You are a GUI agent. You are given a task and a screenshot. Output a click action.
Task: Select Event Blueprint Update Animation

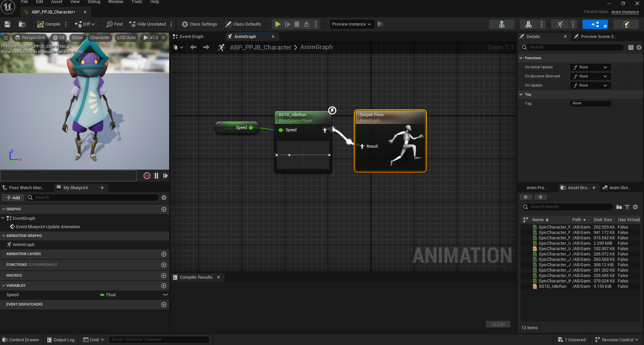pyautogui.click(x=48, y=227)
